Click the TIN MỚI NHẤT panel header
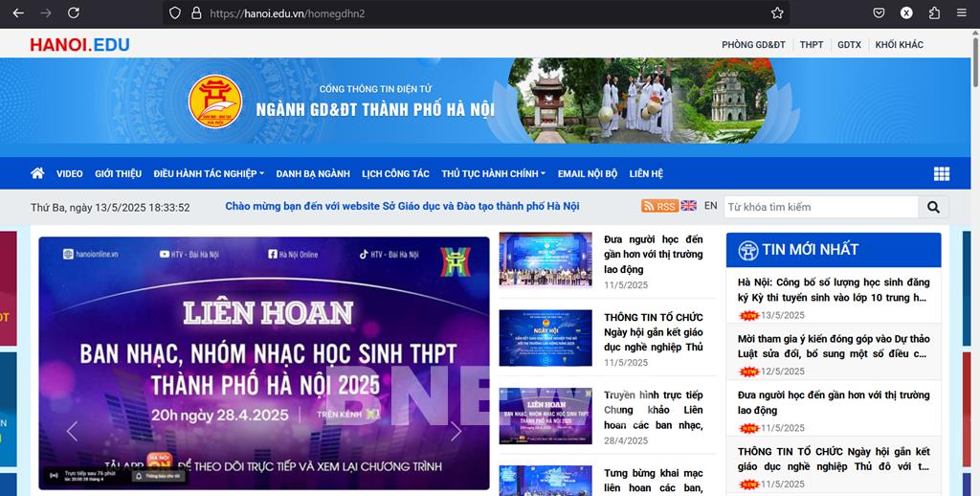This screenshot has height=496, width=980. pos(834,250)
